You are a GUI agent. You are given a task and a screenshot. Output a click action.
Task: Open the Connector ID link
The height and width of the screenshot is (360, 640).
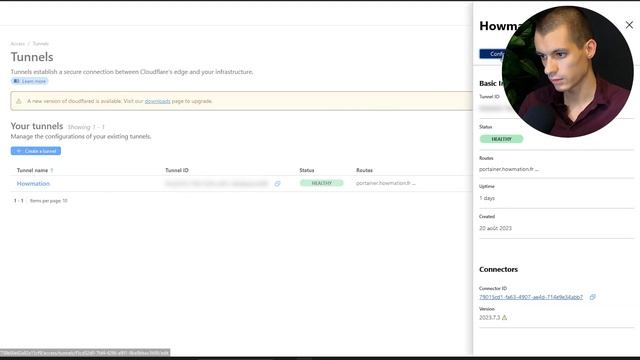tap(531, 297)
